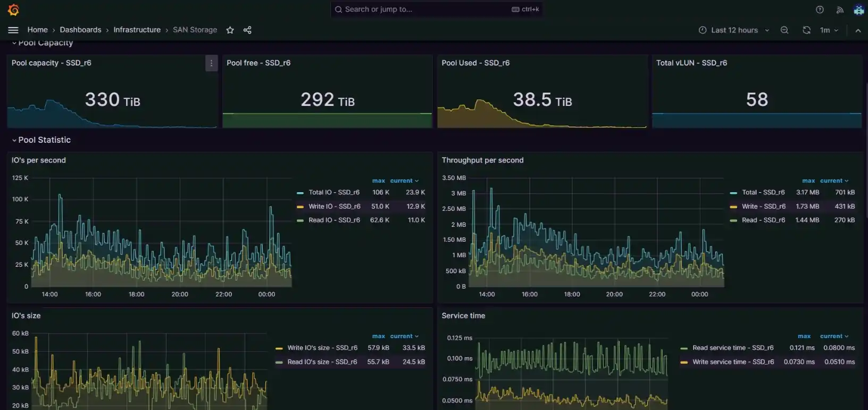Open Pool capacity panel three-dot menu
This screenshot has height=410, width=868.
click(x=211, y=63)
